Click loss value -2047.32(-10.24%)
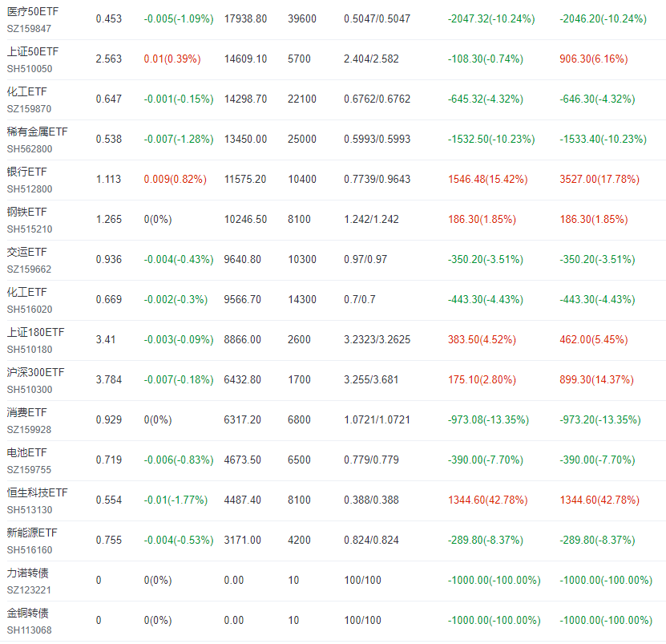Screen dimensions: 666x644 [x=491, y=18]
